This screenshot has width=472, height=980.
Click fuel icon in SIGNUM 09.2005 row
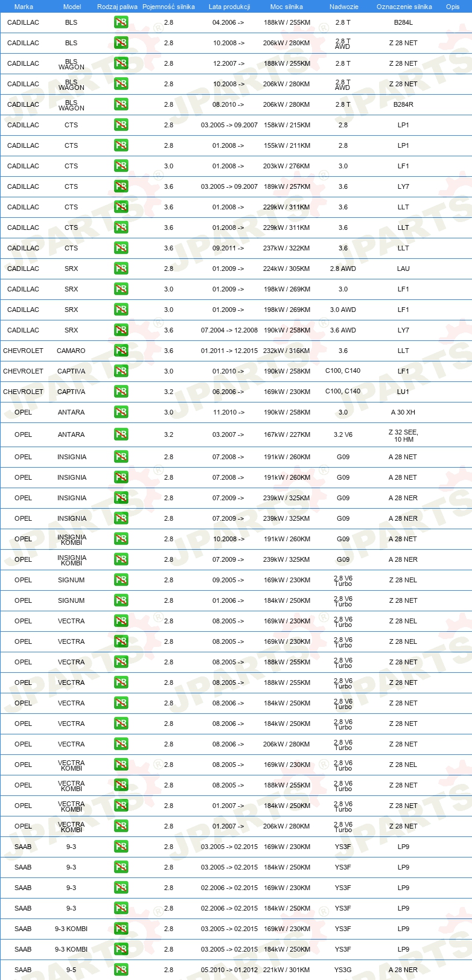(x=121, y=580)
